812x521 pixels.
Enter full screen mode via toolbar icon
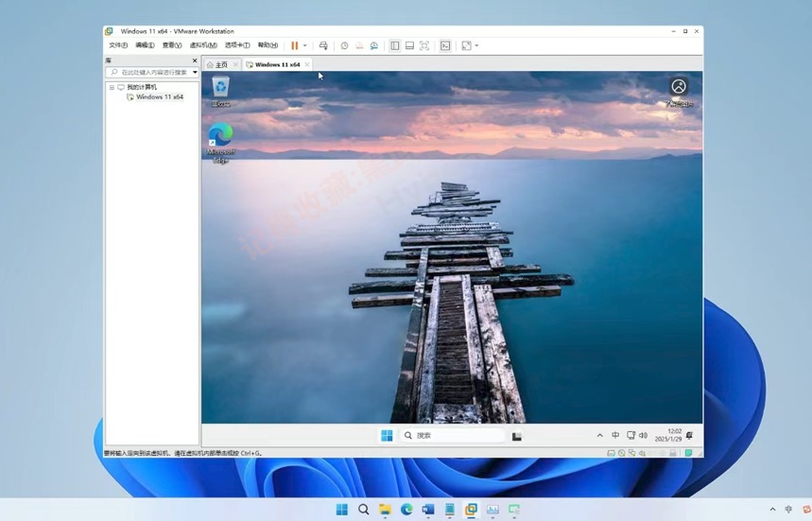click(x=424, y=45)
